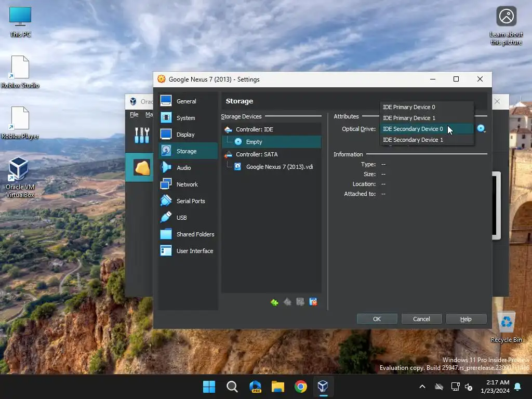
Task: Close the VirtualBox Manager window behind Settings
Action: (x=497, y=101)
